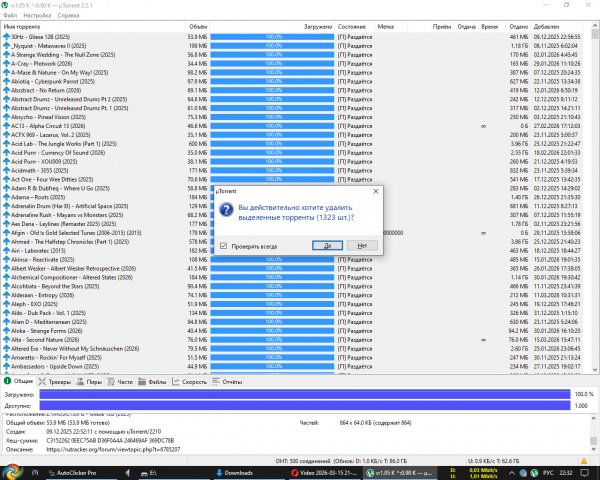
Task: Click the collapse arrow left of 'Общие' tab
Action: 6,381
